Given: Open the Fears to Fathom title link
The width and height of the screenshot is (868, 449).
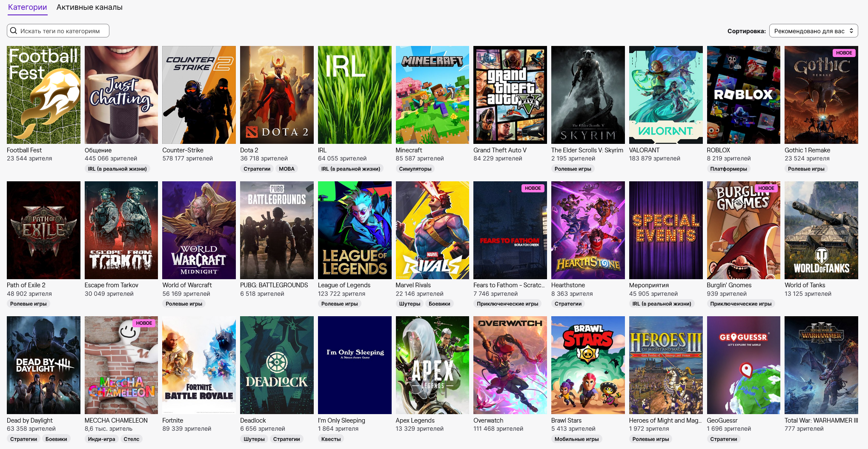Looking at the screenshot, I should click(509, 285).
